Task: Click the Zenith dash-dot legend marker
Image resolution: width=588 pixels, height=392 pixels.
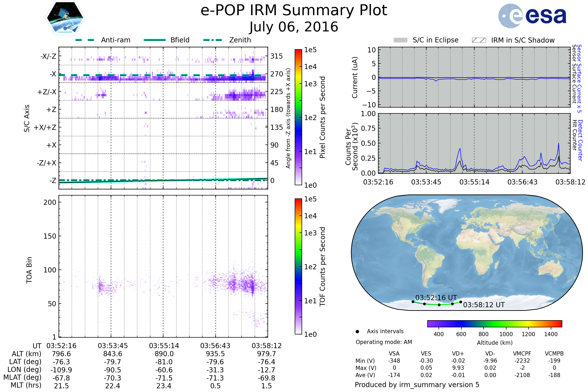Action: click(x=212, y=40)
